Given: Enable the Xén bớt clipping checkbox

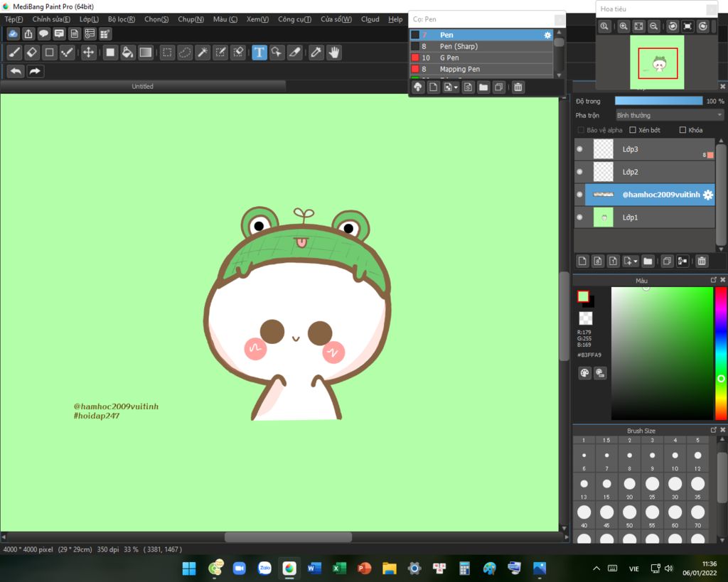Looking at the screenshot, I should coord(632,130).
